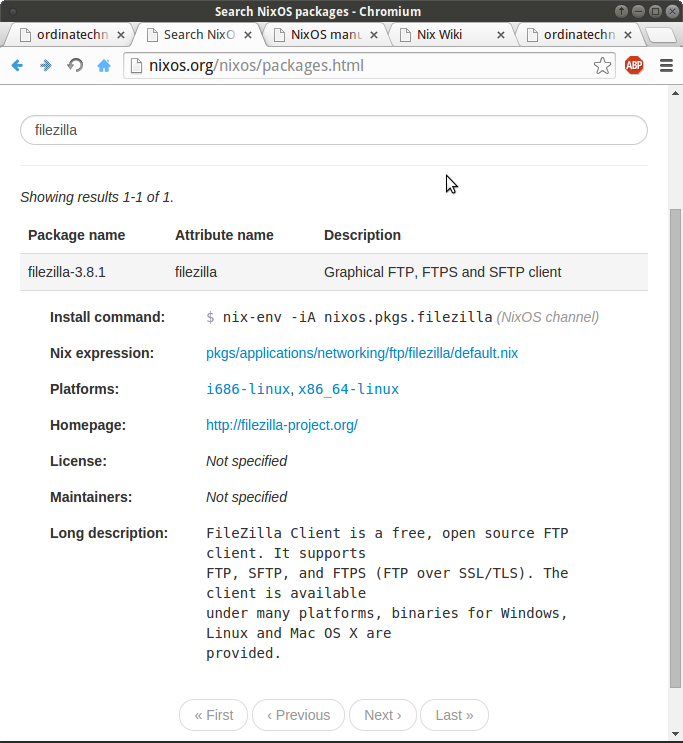Close the Search NixOS tab
The image size is (683, 743).
point(248,35)
